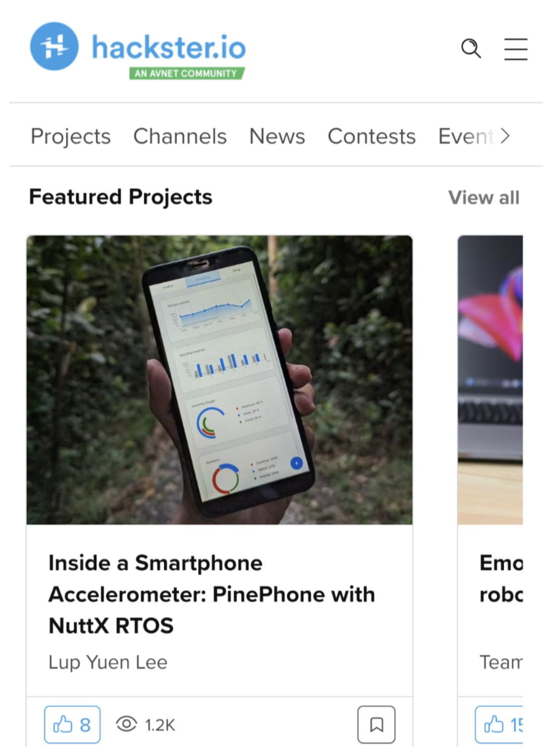Bookmark the PinePhone NuttX project
Image resolution: width=550 pixels, height=756 pixels.
[376, 724]
